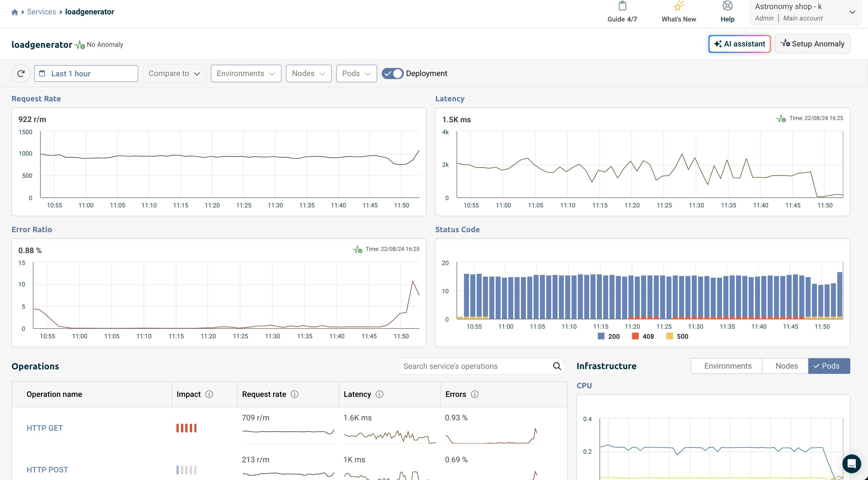This screenshot has height=480, width=868.
Task: Click the Error Ratio chart anomaly status icon
Action: [357, 249]
